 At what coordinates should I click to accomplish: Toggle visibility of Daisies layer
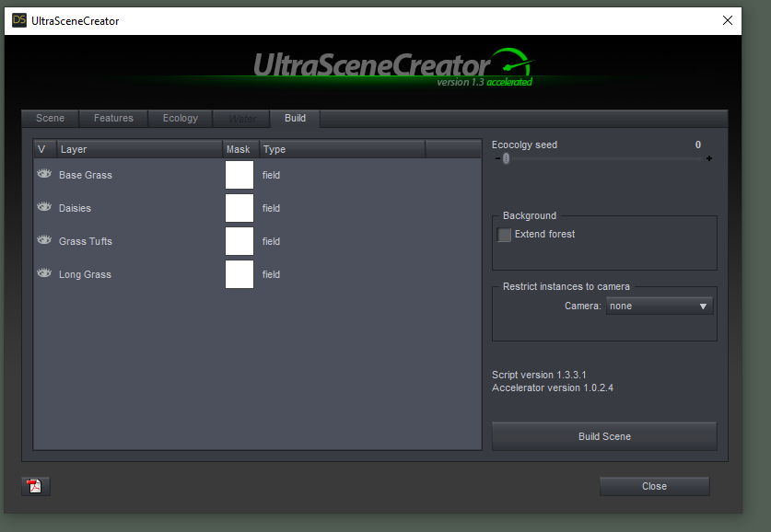coord(44,207)
